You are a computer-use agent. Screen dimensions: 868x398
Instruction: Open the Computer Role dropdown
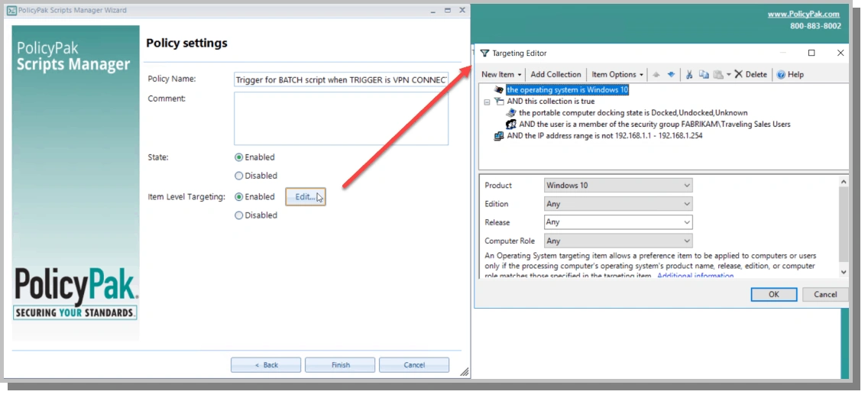(x=618, y=241)
